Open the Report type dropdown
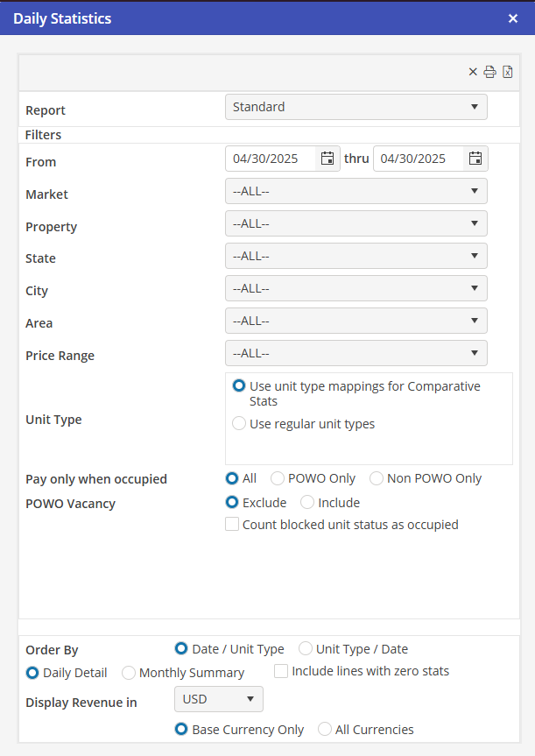Image resolution: width=535 pixels, height=756 pixels. (x=355, y=107)
